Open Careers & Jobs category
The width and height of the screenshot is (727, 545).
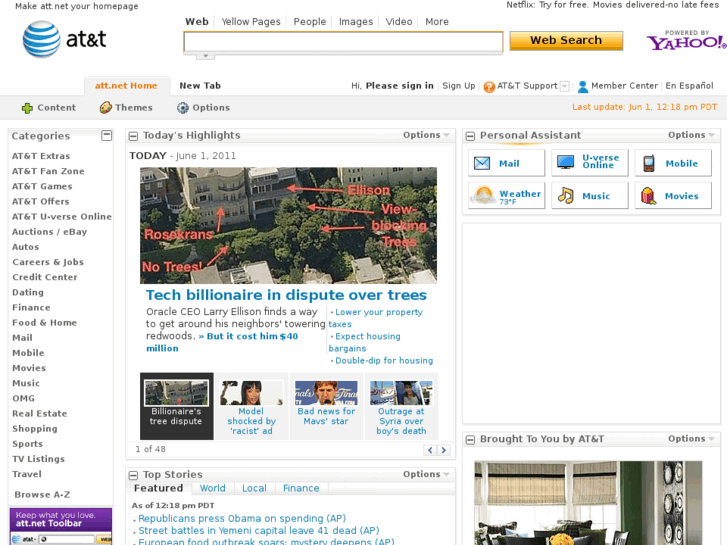(48, 263)
